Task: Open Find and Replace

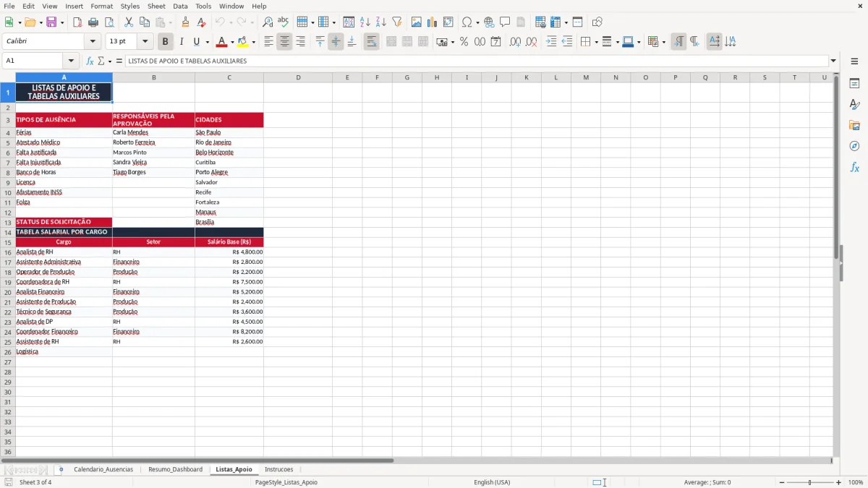Action: [268, 22]
